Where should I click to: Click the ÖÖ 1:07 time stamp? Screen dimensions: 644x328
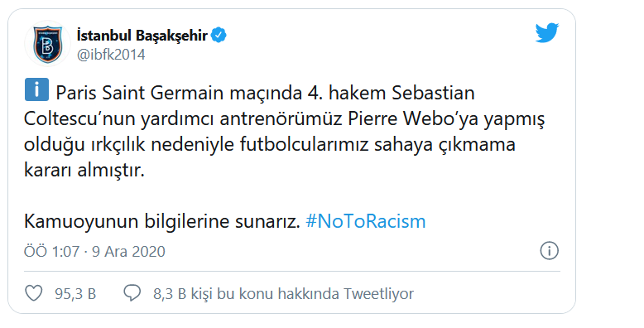point(52,252)
